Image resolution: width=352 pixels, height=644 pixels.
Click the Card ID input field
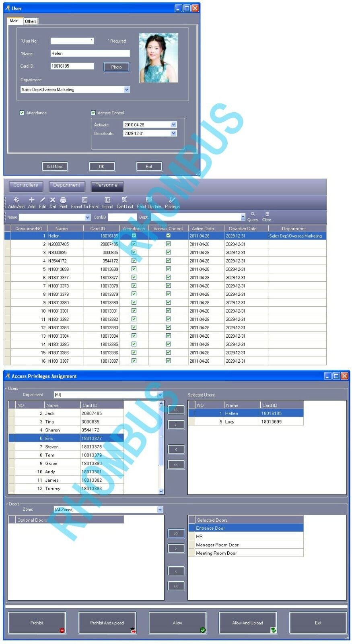point(72,66)
